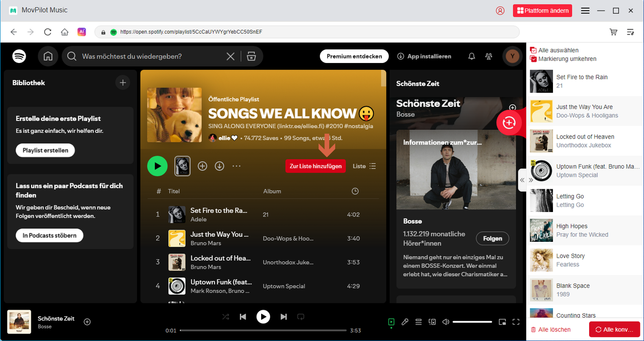Image resolution: width=644 pixels, height=341 pixels.
Task: Go back with the browser back arrow
Action: tap(14, 32)
